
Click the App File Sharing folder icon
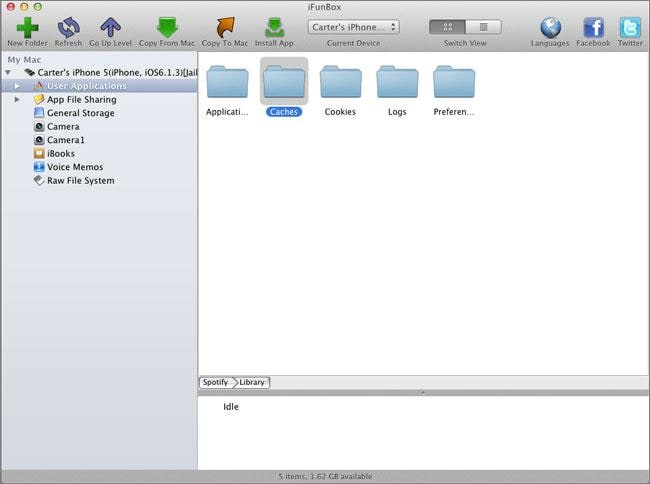click(x=39, y=99)
